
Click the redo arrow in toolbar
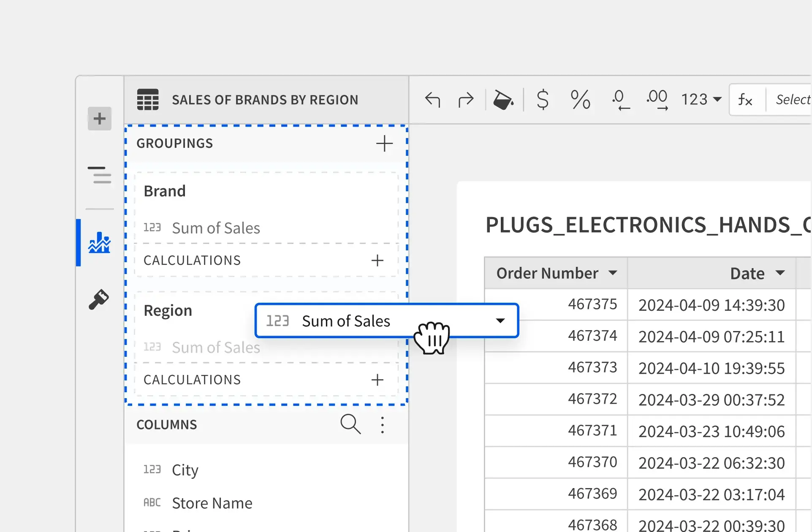click(x=466, y=100)
